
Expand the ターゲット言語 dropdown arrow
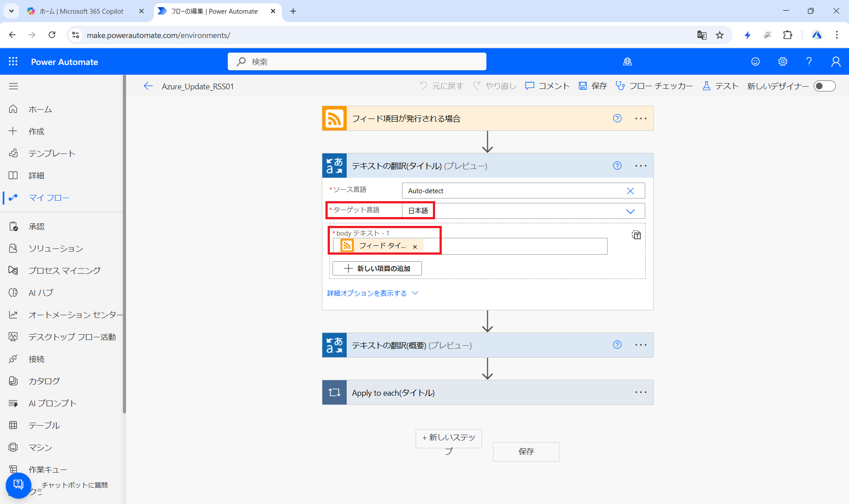630,211
